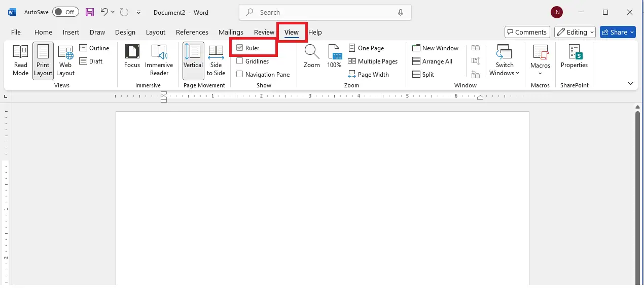Screen dimensions: 644x288
Task: Switch to Read Mode view
Action: [20, 60]
